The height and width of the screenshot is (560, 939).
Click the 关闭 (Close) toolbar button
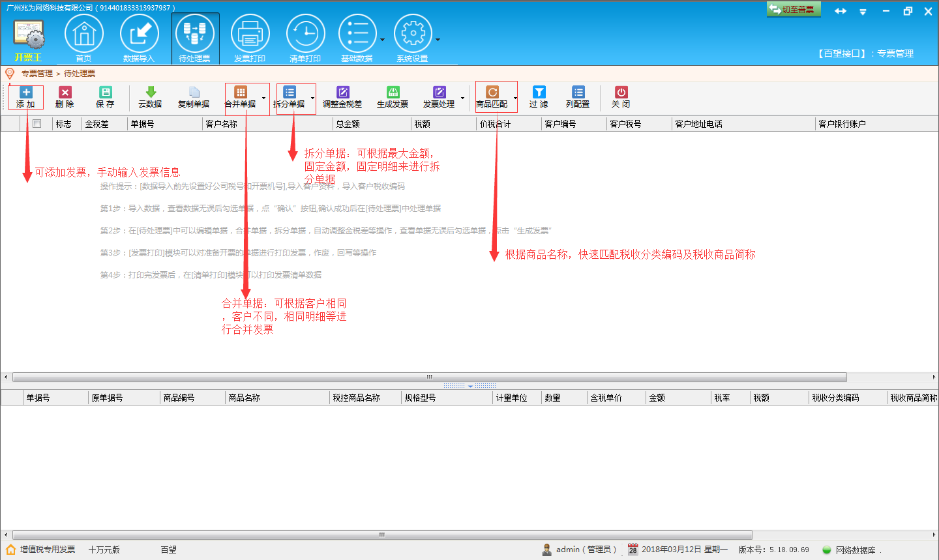point(621,96)
